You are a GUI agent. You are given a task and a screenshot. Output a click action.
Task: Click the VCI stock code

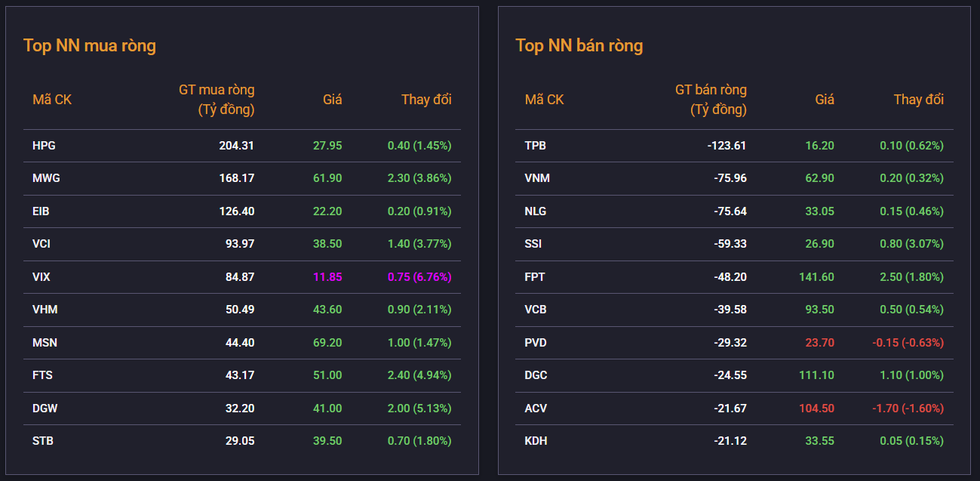[41, 244]
